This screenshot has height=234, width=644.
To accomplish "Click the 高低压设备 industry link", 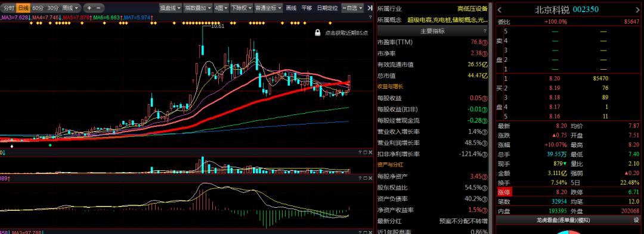I will point(473,8).
